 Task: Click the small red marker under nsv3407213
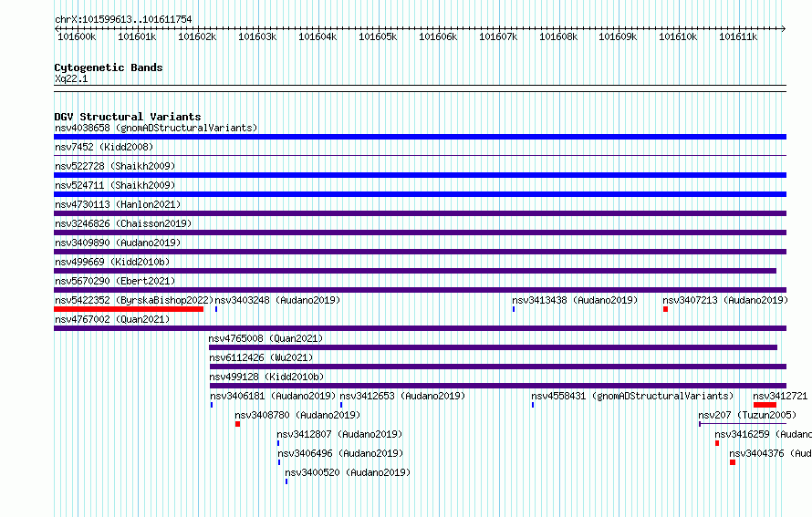coord(665,309)
